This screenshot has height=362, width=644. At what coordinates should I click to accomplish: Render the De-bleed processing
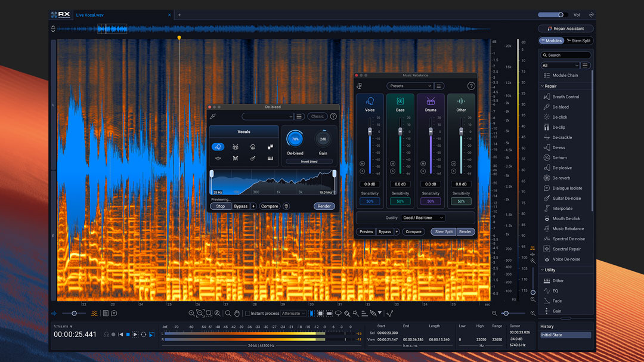point(324,206)
